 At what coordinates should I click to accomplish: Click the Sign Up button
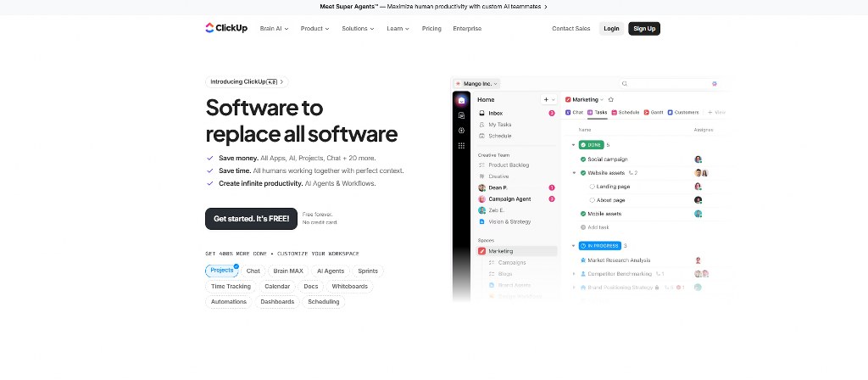pos(644,29)
